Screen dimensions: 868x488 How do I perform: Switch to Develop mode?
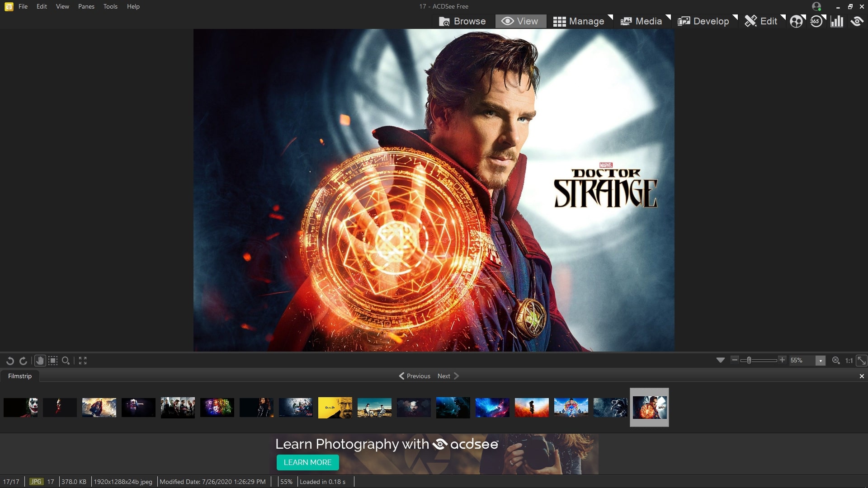703,21
